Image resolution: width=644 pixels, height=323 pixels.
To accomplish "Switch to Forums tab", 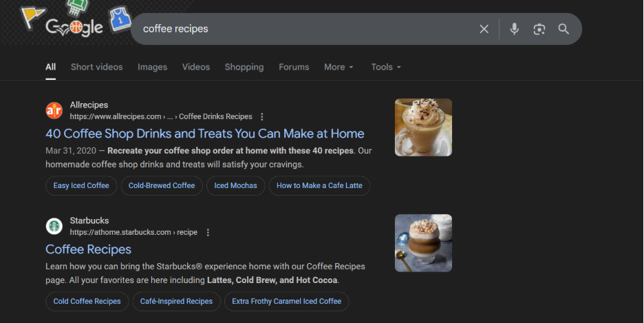I will pyautogui.click(x=294, y=67).
